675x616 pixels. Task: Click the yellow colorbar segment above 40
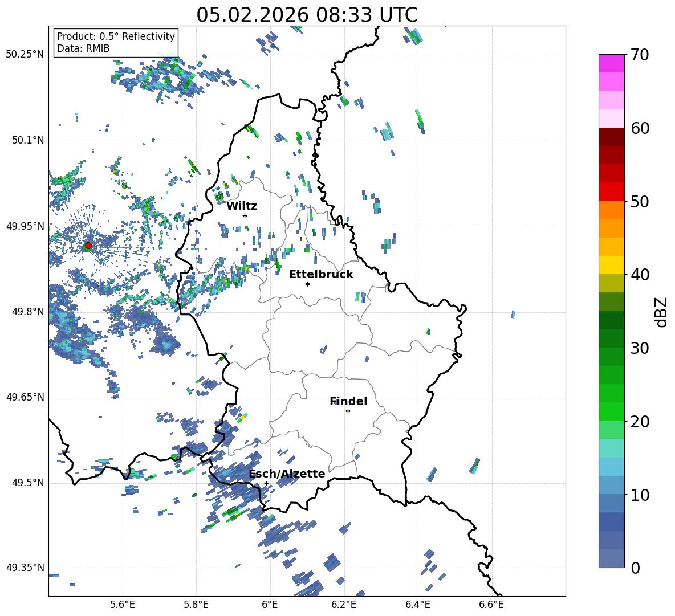point(611,265)
